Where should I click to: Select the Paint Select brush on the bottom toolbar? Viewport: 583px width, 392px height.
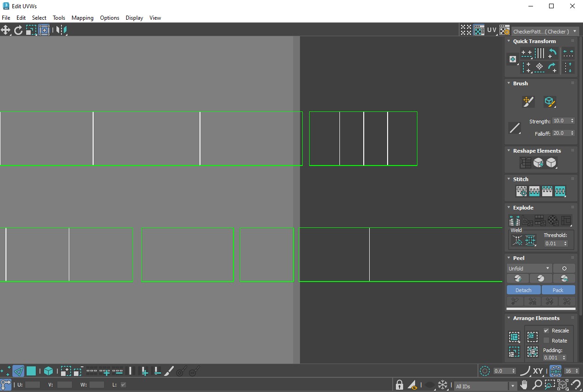(168, 371)
